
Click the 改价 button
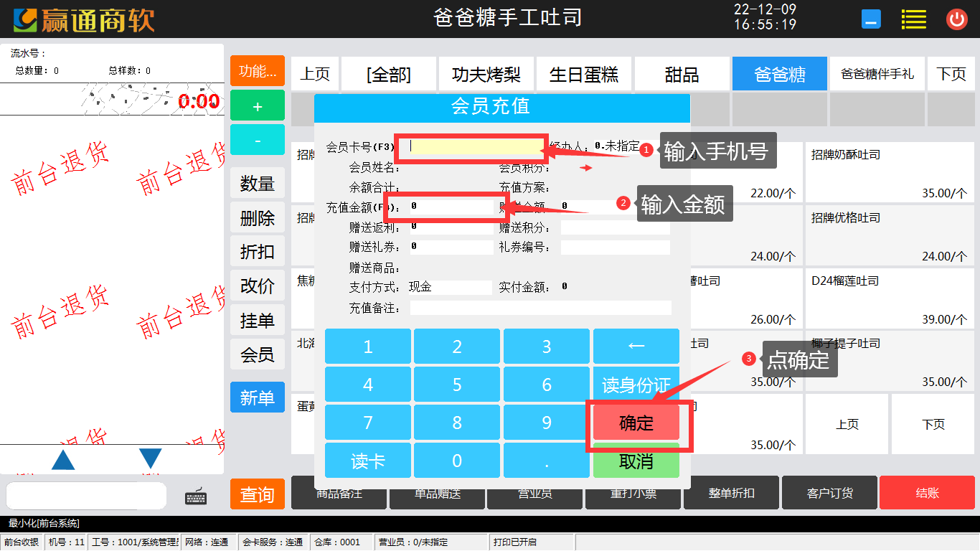click(258, 286)
